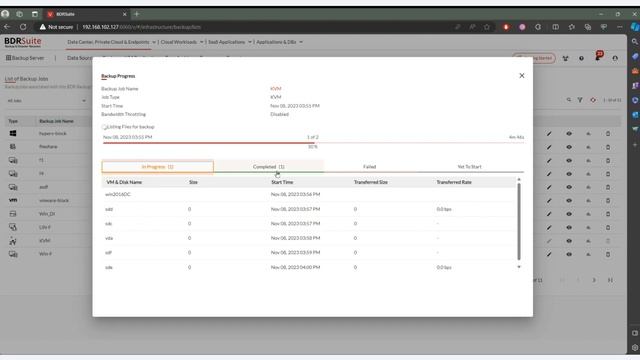Click the eye icon in the LIN-F row
This screenshot has height=360, width=640.
569,228
